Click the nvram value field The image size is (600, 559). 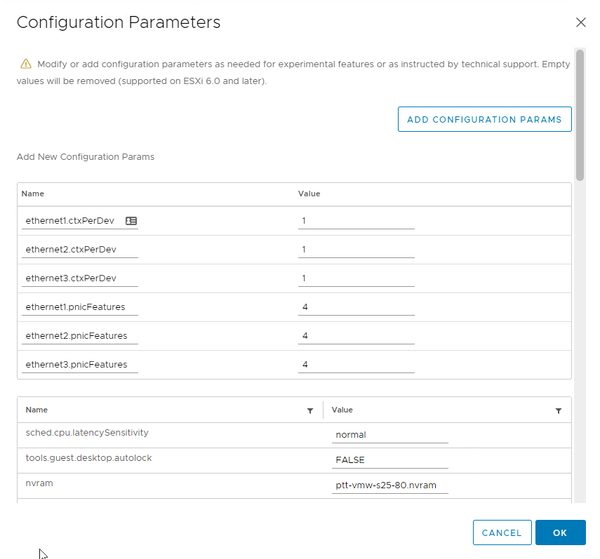(390, 487)
